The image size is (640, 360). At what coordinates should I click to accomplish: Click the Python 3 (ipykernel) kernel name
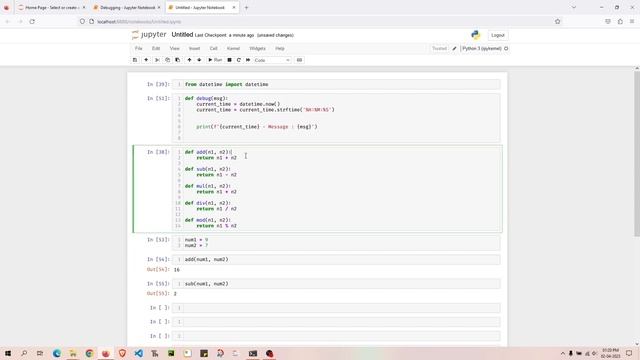click(482, 48)
